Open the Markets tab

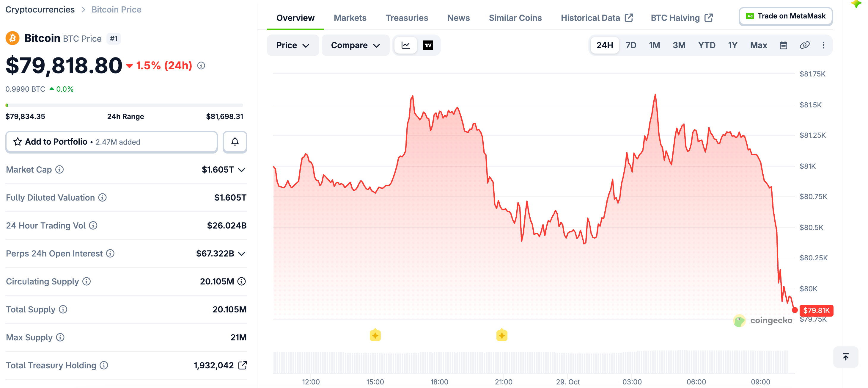click(350, 18)
